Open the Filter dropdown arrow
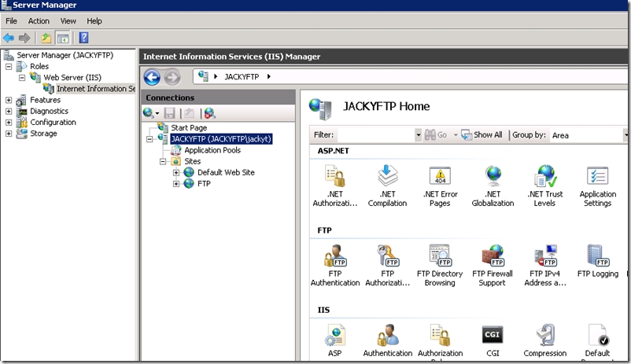 pyautogui.click(x=418, y=134)
